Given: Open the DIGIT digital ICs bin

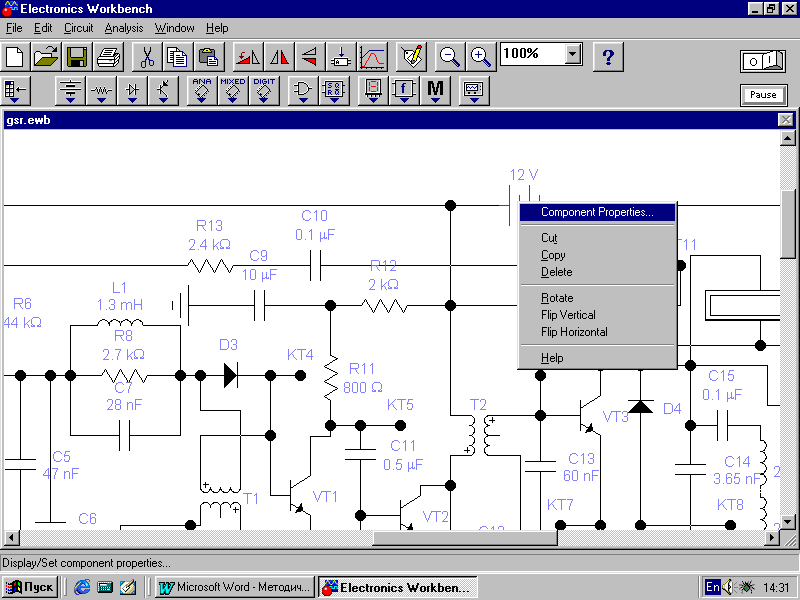Looking at the screenshot, I should click(264, 91).
